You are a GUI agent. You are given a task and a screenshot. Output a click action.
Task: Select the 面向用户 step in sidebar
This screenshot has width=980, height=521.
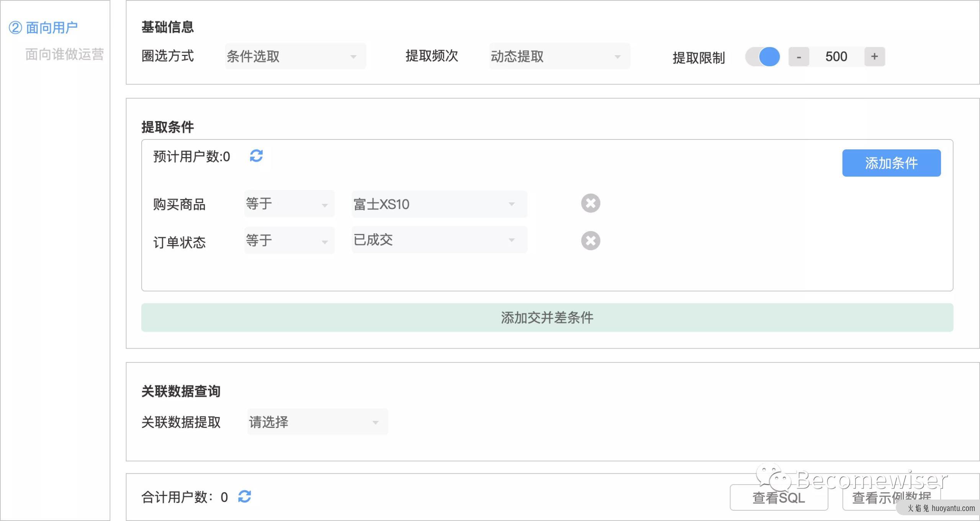(x=43, y=28)
